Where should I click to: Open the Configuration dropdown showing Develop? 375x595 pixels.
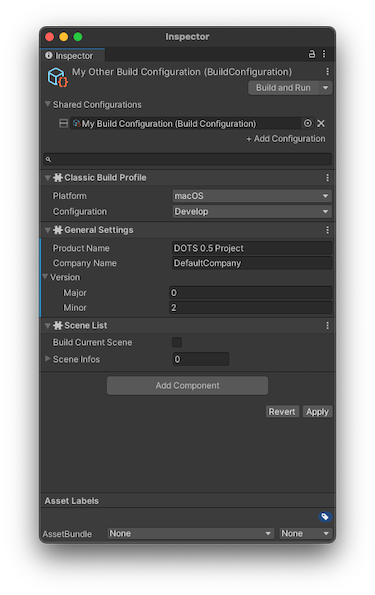(252, 211)
